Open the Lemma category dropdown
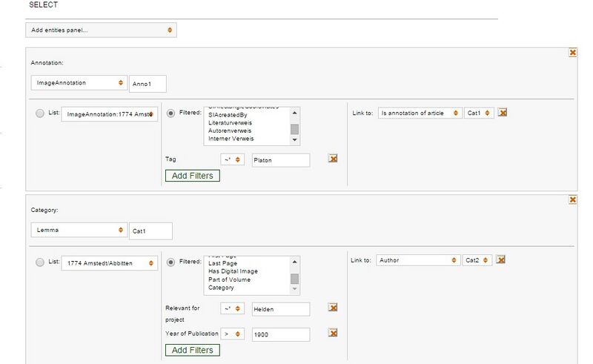This screenshot has height=364, width=593. pyautogui.click(x=79, y=231)
